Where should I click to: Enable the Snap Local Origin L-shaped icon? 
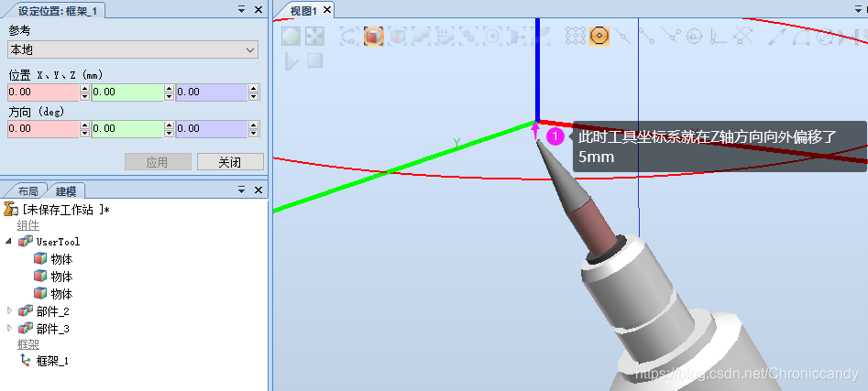coord(718,36)
